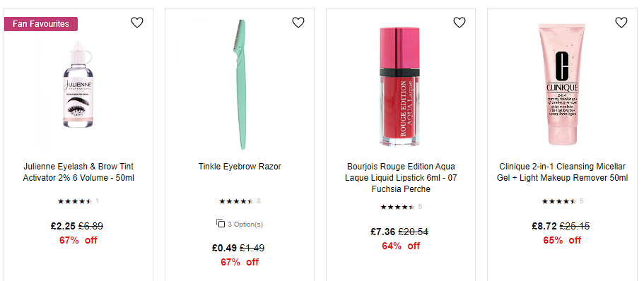Click the Clinique pink tube image
644x281 pixels.
point(562,84)
